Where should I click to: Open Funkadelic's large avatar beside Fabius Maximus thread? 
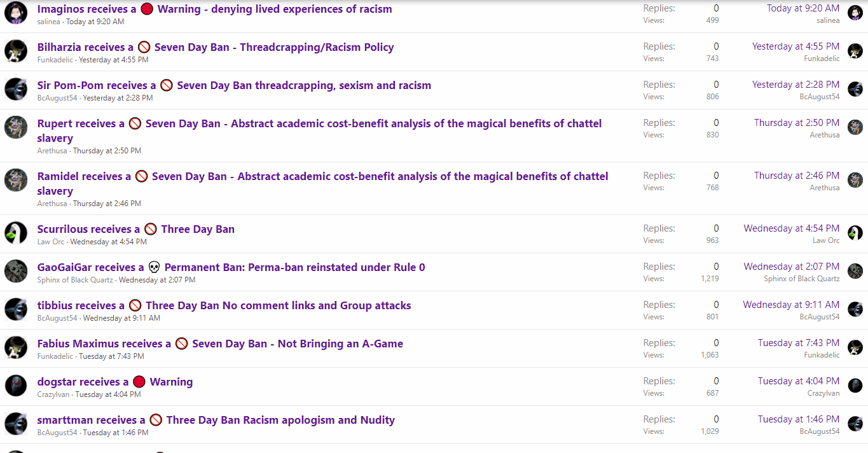[16, 347]
